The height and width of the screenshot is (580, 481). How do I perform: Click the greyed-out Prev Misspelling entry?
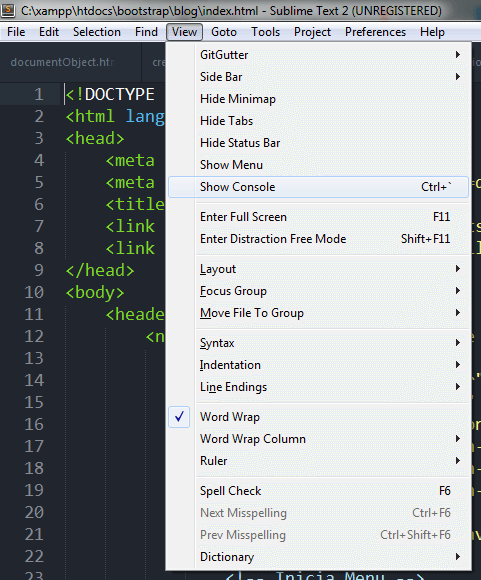(319, 535)
